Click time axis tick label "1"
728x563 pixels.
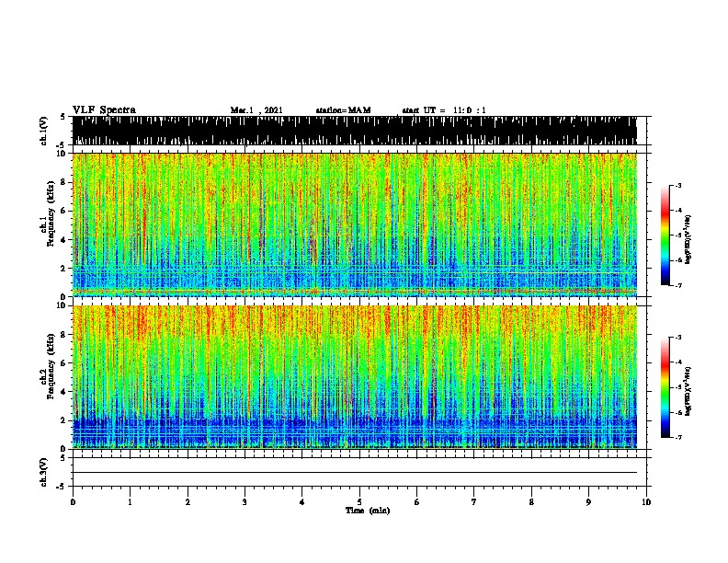point(130,502)
